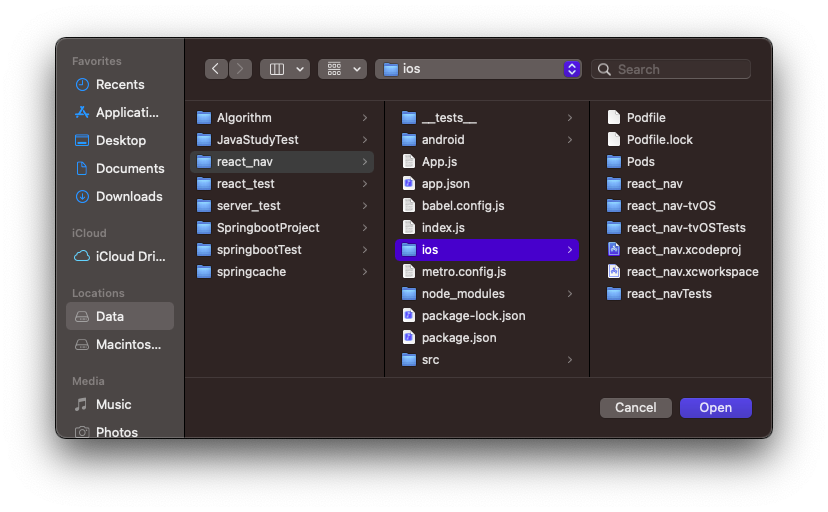Select the react_nav folder in first column
This screenshot has width=828, height=512.
click(282, 162)
